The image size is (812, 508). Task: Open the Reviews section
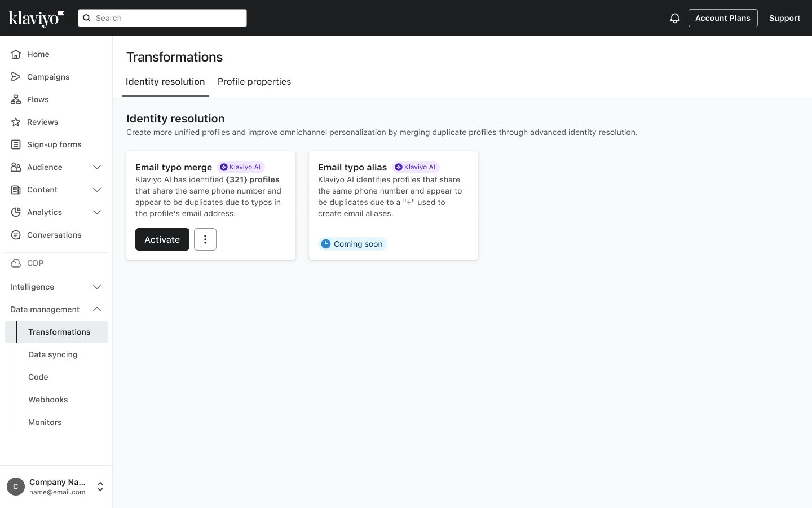(x=42, y=122)
